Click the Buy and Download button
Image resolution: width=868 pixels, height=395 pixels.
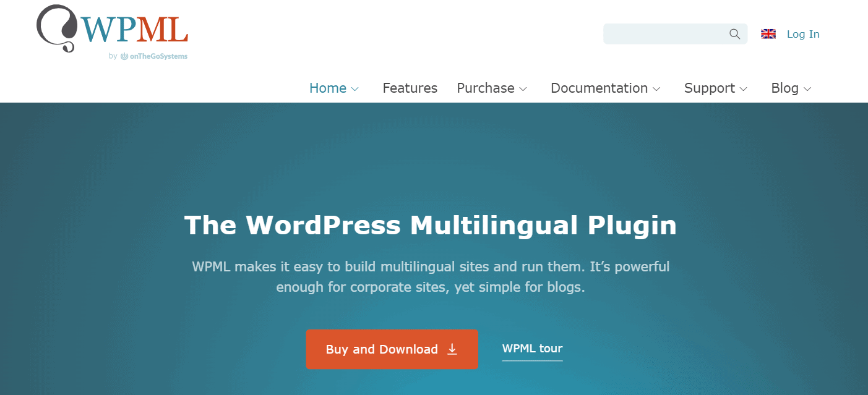(x=392, y=349)
